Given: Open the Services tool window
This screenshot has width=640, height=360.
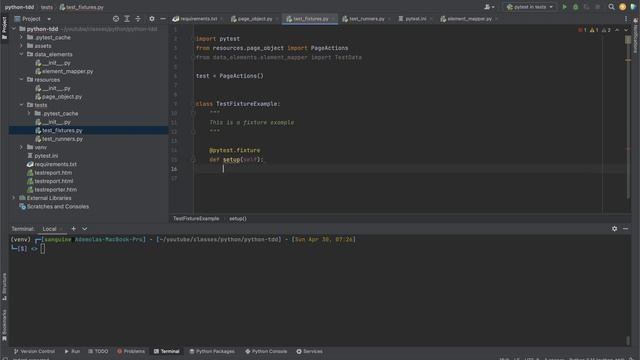Looking at the screenshot, I should point(309,351).
